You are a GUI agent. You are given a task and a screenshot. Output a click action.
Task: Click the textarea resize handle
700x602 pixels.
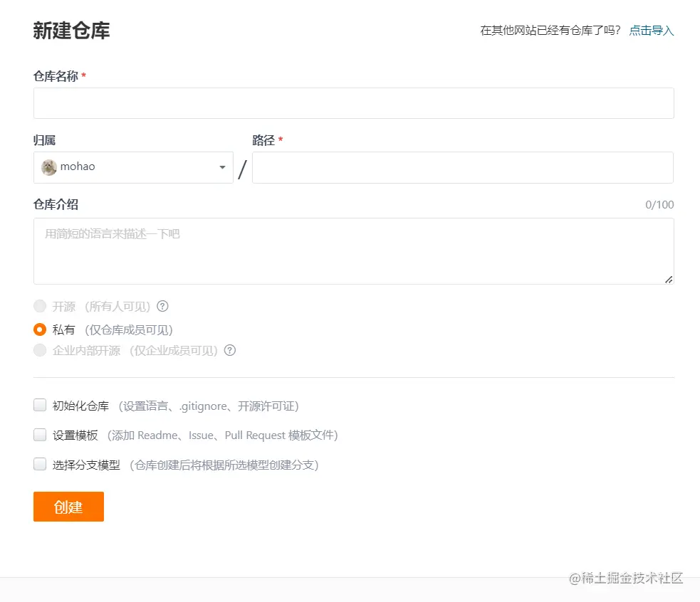668,280
